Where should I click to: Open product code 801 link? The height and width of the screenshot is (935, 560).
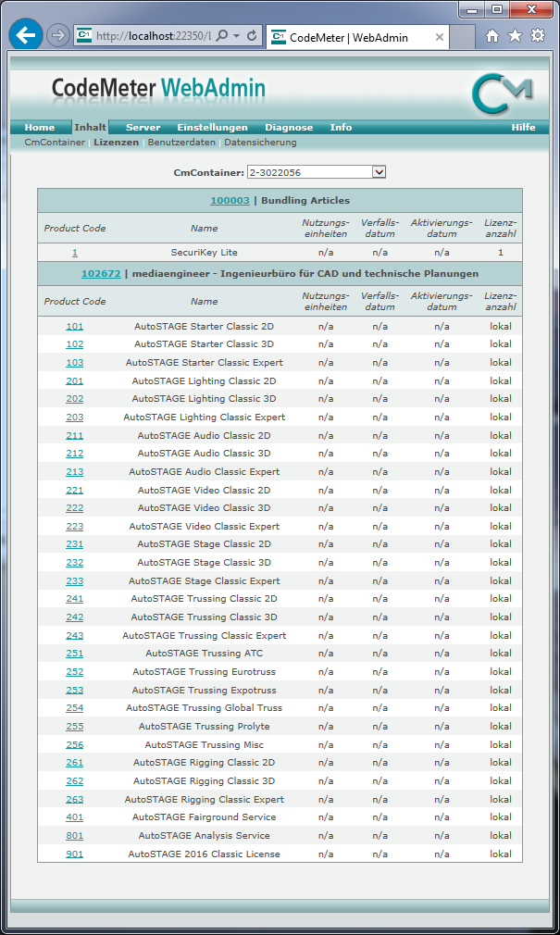click(75, 835)
